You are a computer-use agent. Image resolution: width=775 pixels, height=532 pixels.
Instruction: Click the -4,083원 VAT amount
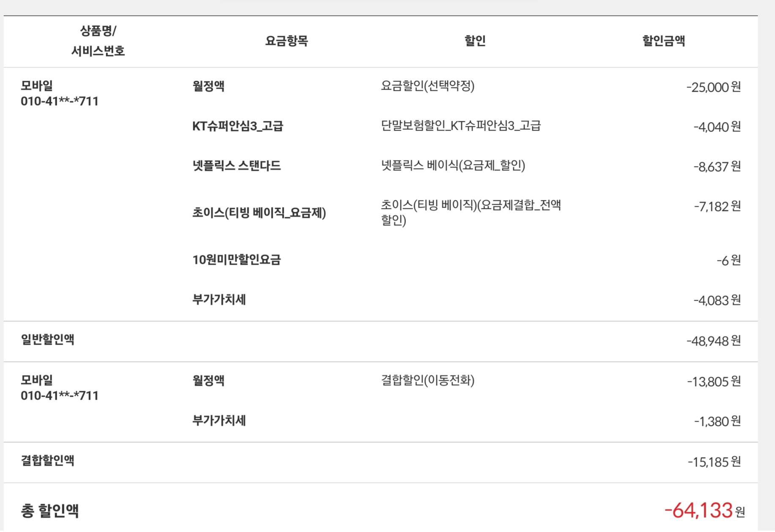[717, 300]
